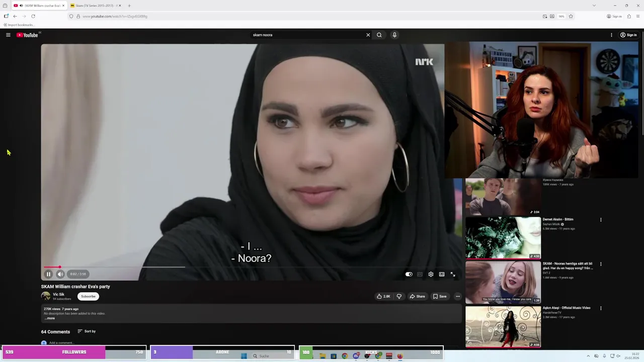Screen dimensions: 644x362
Task: Show hidden system tray icons
Action: pyautogui.click(x=589, y=356)
